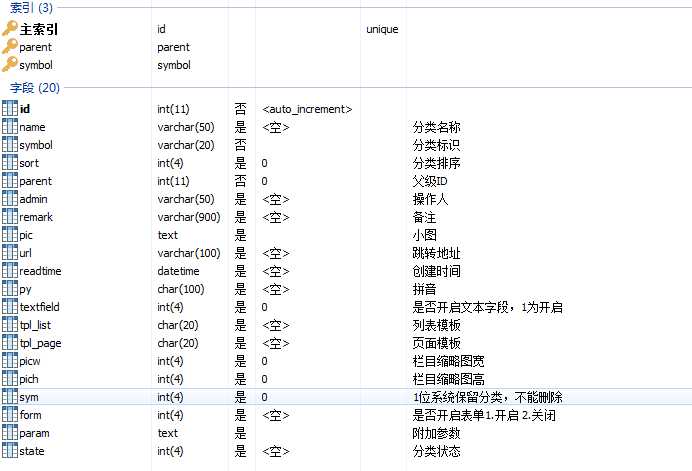
Task: Click the 分类标识 comment
Action: 436,145
